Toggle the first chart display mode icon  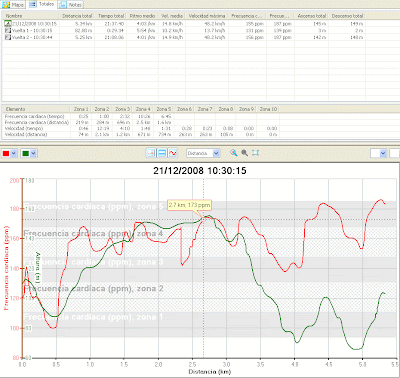click(x=151, y=153)
